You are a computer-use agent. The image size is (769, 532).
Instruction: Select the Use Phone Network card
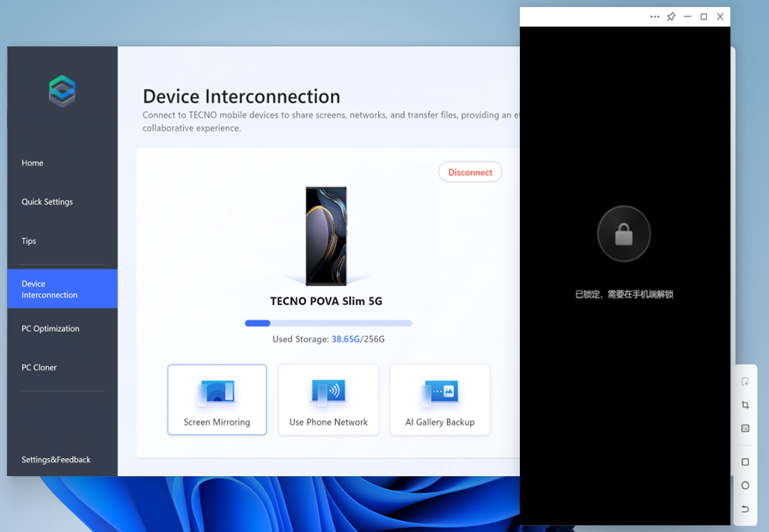pos(328,400)
